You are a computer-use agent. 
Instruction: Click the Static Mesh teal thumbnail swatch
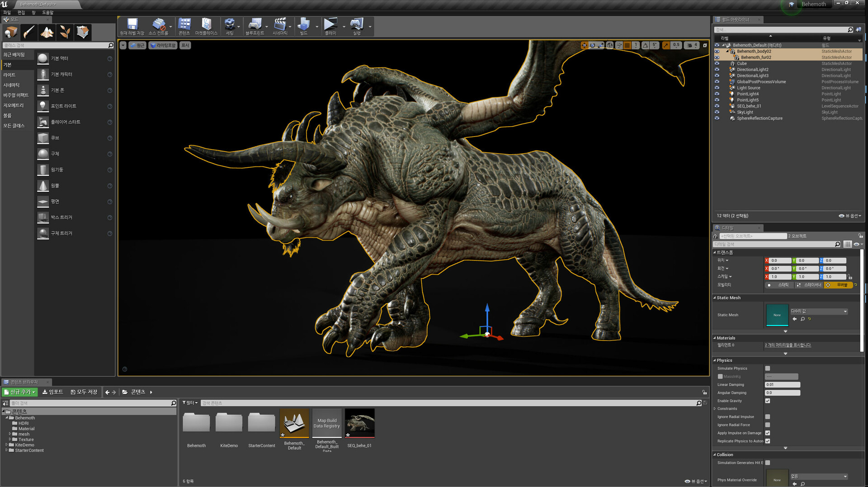click(777, 315)
